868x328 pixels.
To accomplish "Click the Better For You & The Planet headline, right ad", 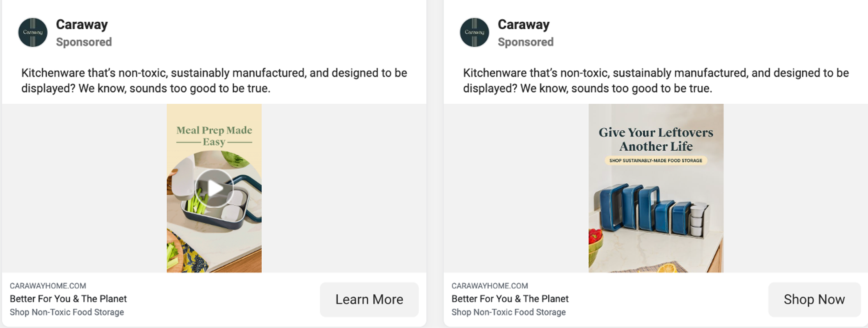I will (510, 299).
